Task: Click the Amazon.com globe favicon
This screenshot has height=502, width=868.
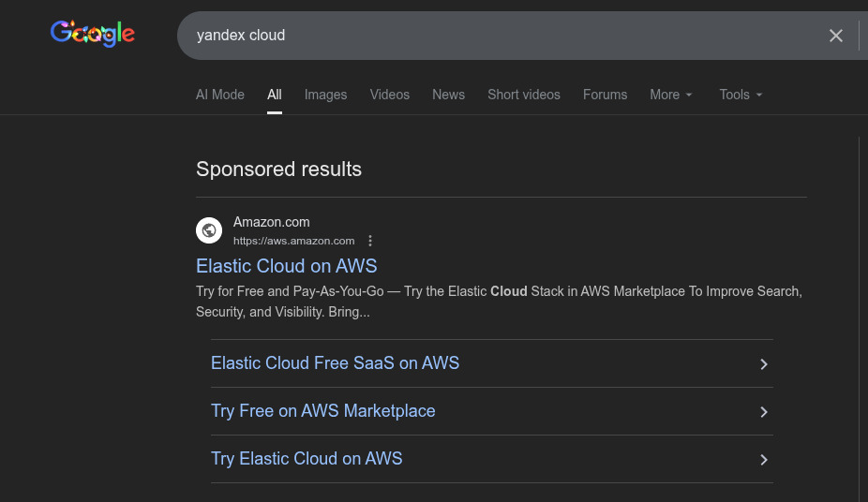Action: pos(209,230)
